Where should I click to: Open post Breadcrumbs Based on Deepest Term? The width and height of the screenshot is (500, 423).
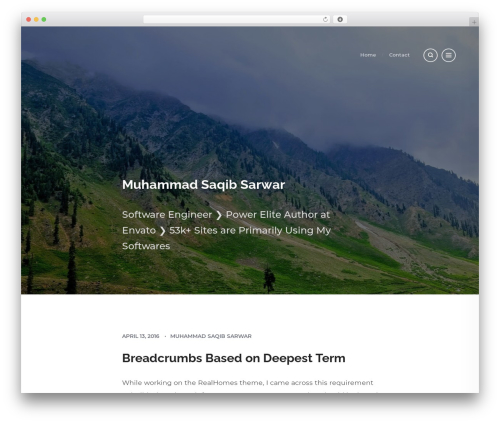(234, 358)
